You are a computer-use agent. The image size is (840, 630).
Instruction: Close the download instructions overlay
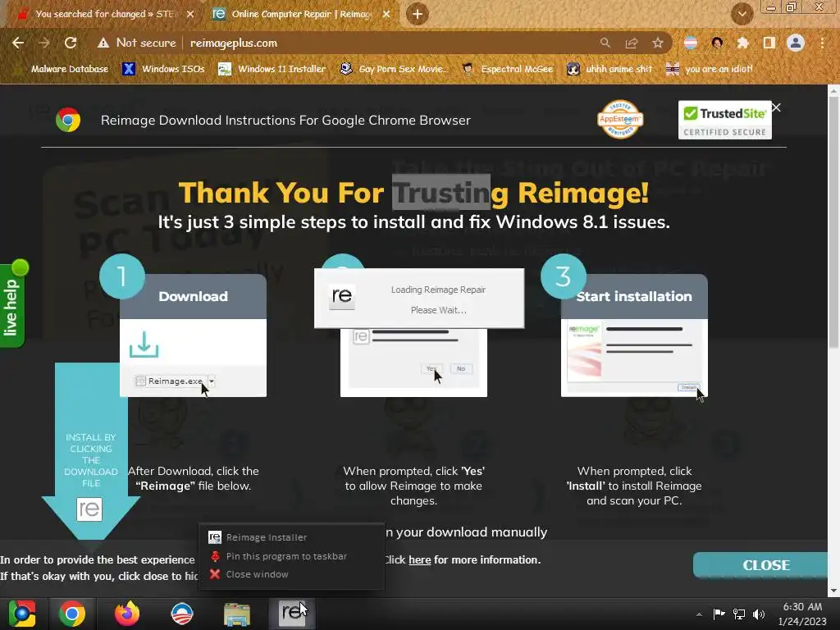(776, 107)
